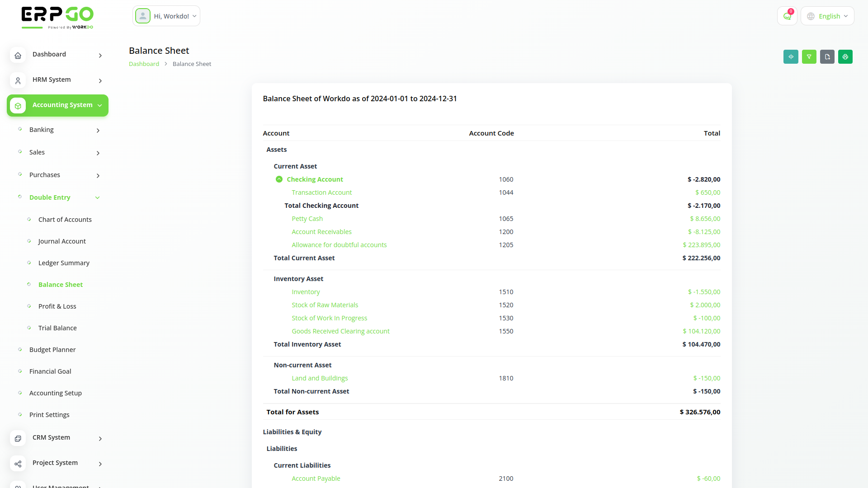Image resolution: width=868 pixels, height=488 pixels.
Task: Open the Petty Cash account
Action: point(307,218)
